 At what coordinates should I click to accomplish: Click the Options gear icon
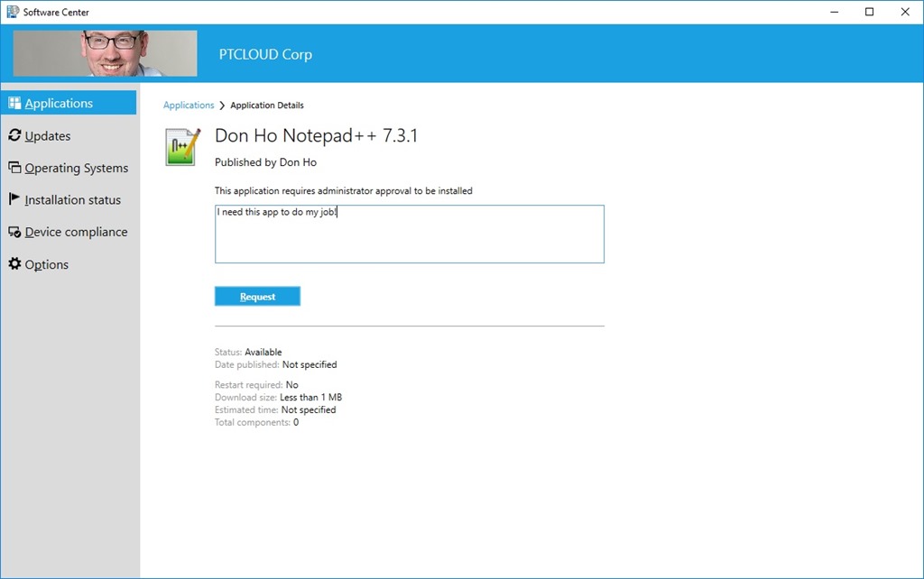click(14, 263)
